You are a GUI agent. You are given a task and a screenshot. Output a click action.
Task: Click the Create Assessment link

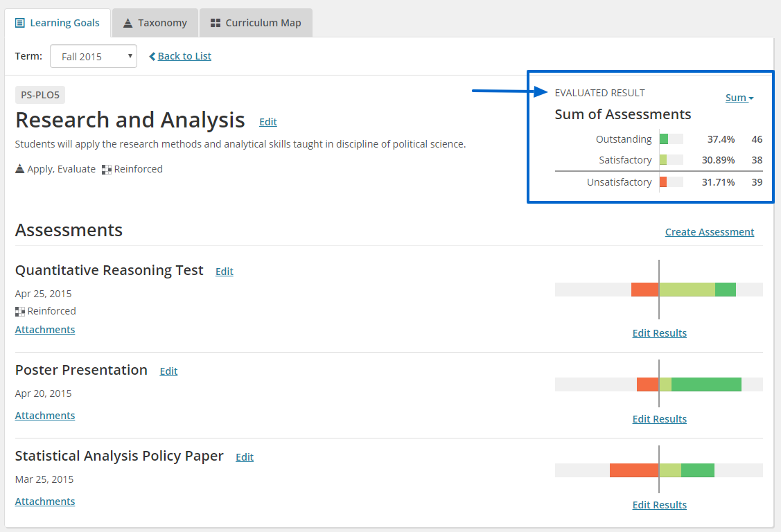pyautogui.click(x=710, y=232)
